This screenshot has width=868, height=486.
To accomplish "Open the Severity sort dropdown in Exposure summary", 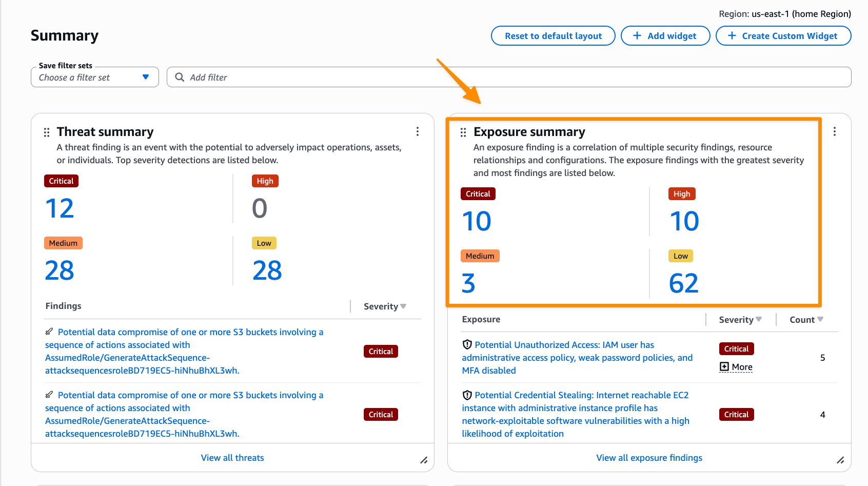I will [x=759, y=319].
